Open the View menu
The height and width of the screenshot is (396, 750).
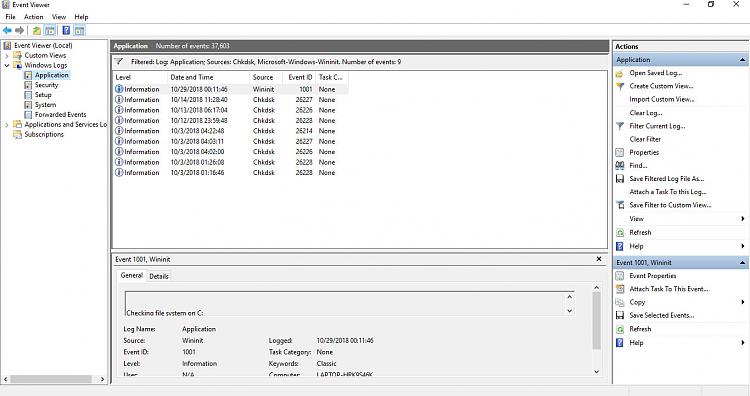[59, 17]
